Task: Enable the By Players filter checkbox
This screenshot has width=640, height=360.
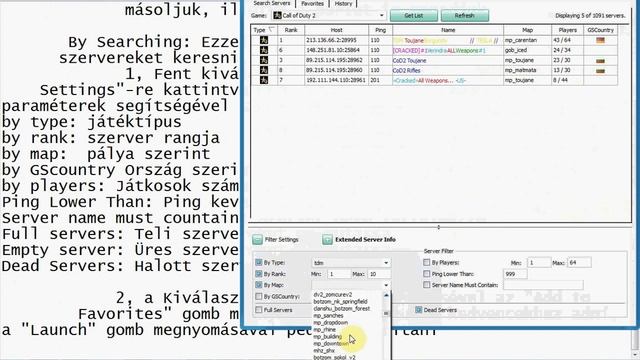Action: pos(427,262)
